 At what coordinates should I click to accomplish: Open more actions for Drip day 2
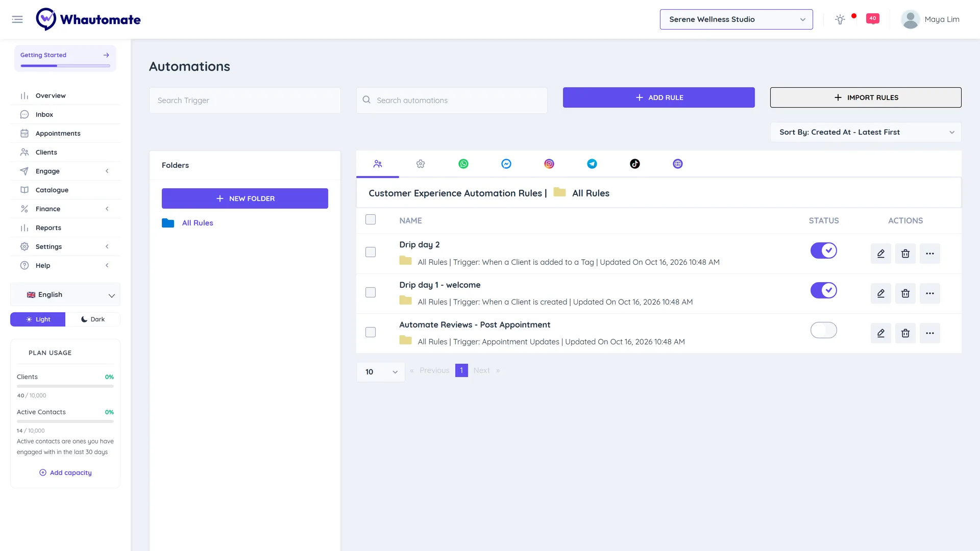(x=930, y=254)
